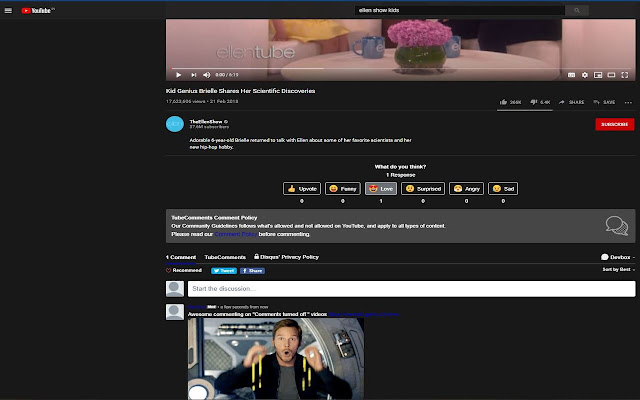The height and width of the screenshot is (400, 640).
Task: Click the TubeComments speech bubble icon
Action: pyautogui.click(x=616, y=226)
